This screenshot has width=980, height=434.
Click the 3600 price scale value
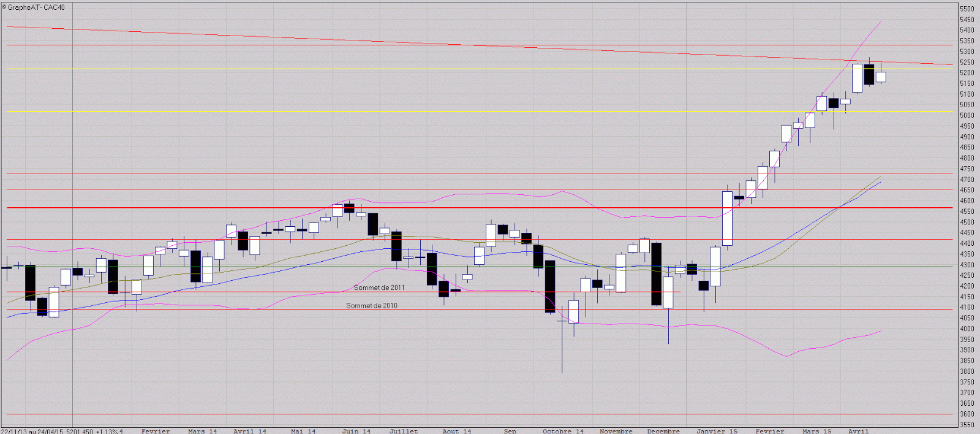pyautogui.click(x=967, y=414)
